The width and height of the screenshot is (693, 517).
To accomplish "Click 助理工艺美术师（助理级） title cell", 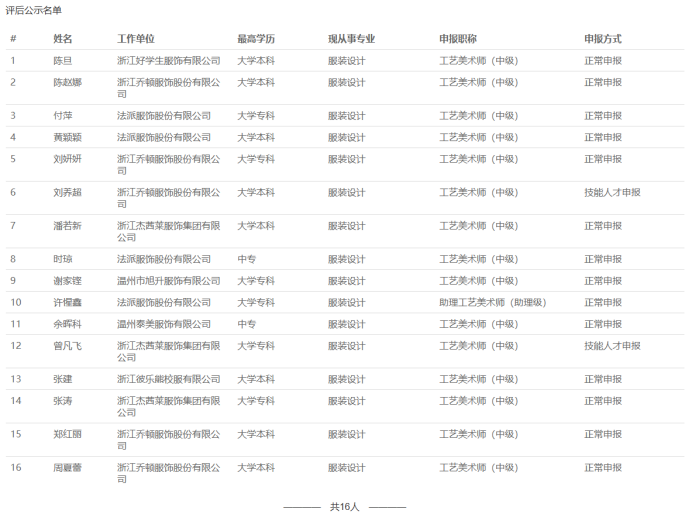I will coord(492,302).
